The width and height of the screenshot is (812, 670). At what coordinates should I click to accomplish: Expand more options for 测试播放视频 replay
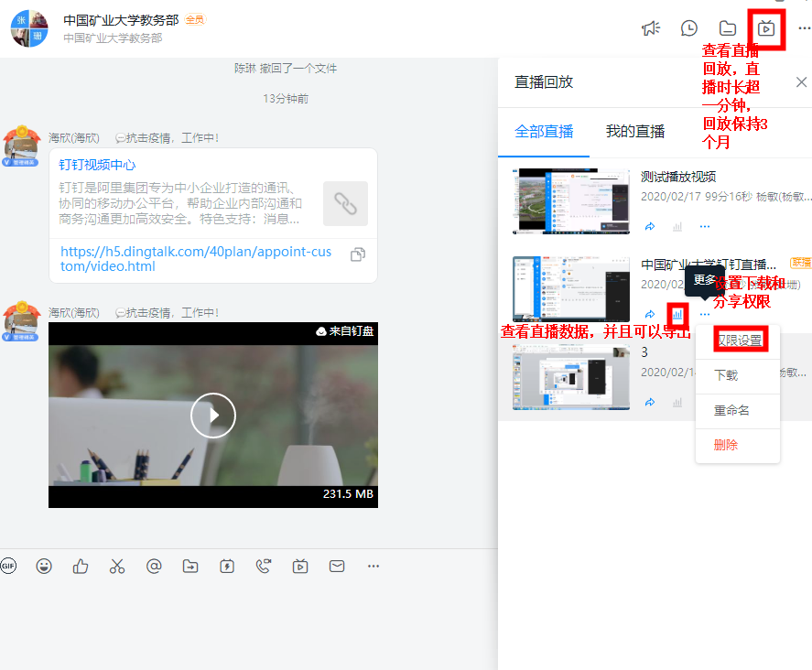pos(705,227)
